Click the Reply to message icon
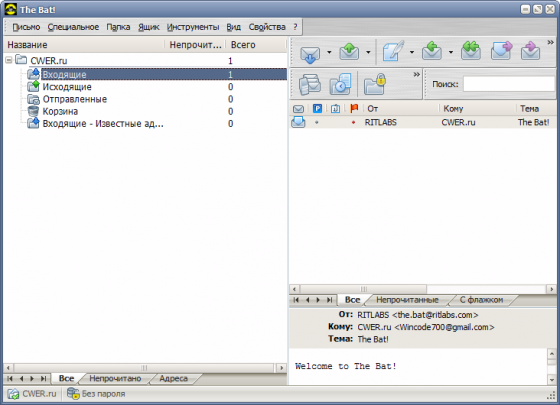This screenshot has width=560, height=405. pos(431,52)
